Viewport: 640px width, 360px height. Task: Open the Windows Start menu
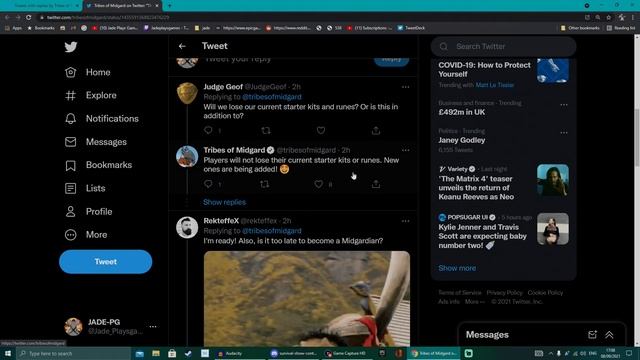click(x=8, y=353)
